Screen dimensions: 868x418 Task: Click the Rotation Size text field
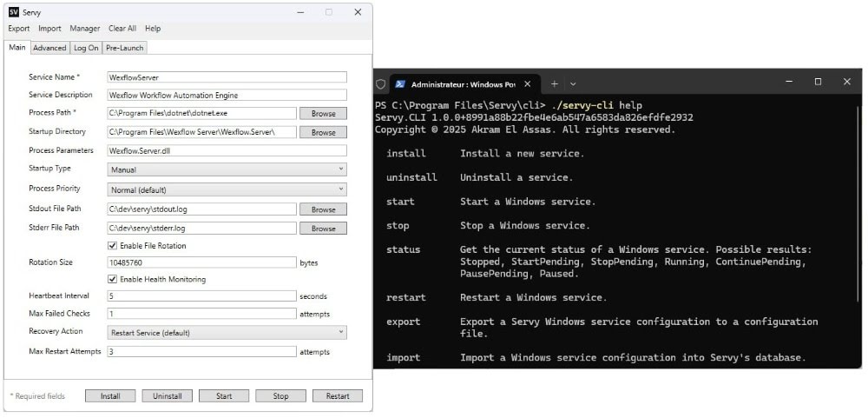(201, 262)
